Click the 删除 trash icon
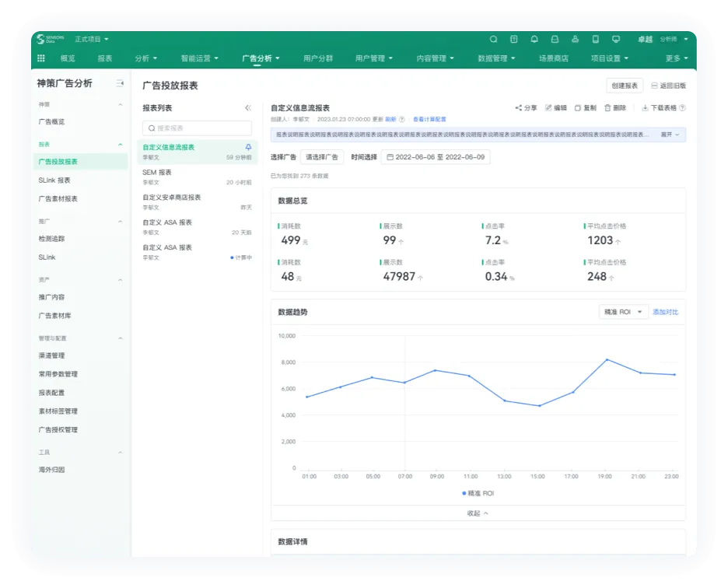 point(607,108)
